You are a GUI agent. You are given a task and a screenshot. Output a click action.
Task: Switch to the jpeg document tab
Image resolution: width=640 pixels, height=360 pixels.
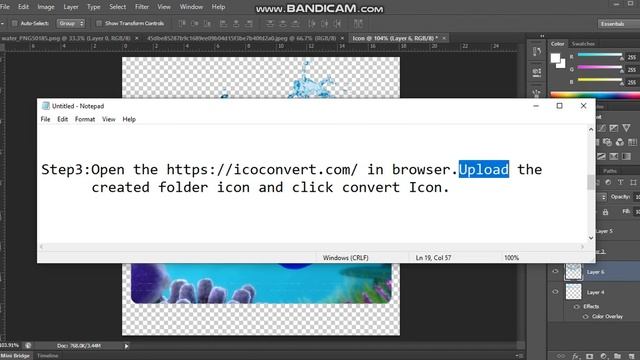click(242, 38)
